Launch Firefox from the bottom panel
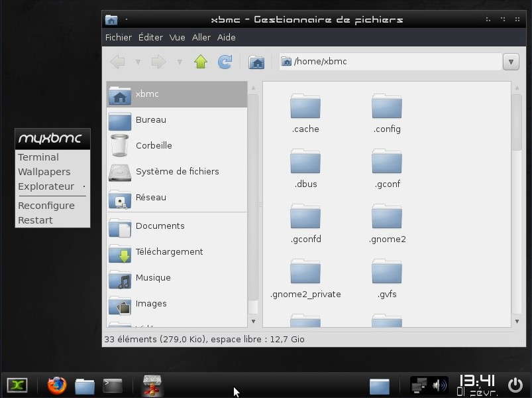This screenshot has width=532, height=398. 57,385
